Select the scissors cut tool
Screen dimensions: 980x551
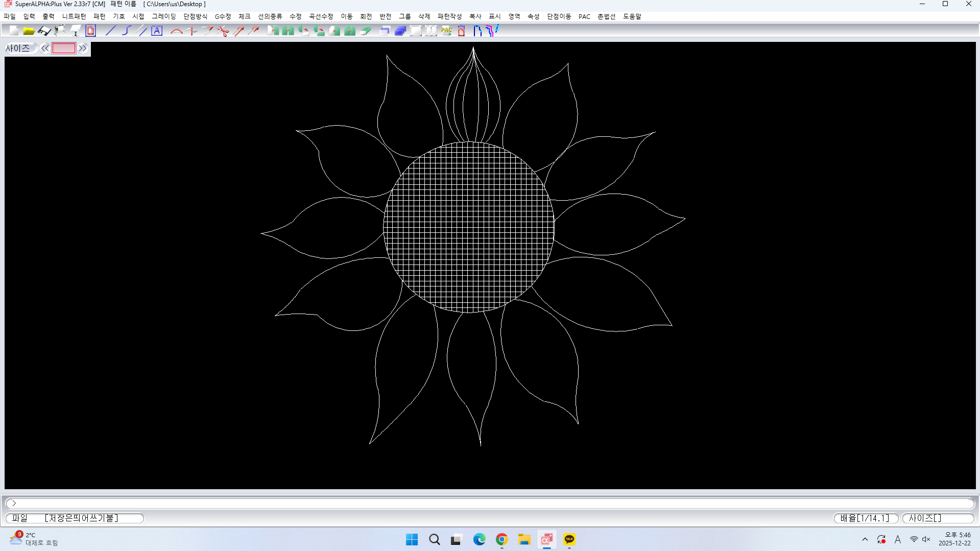pos(223,31)
